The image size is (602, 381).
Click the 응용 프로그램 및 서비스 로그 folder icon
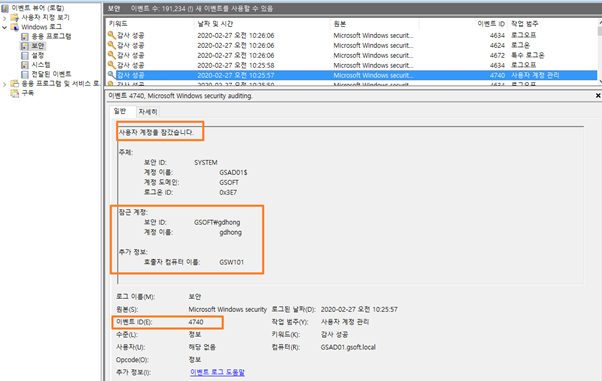point(15,83)
